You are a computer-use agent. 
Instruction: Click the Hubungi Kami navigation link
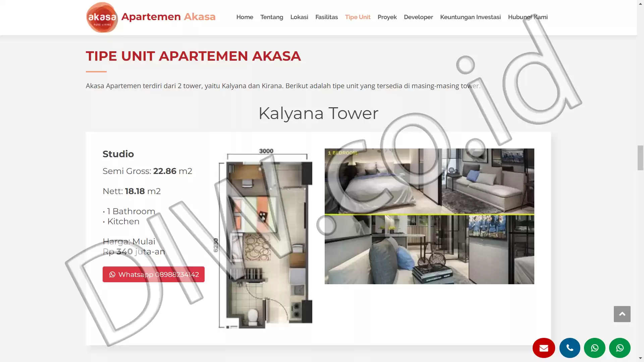coord(528,17)
